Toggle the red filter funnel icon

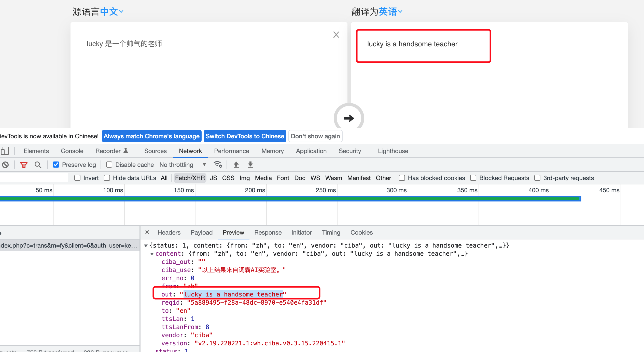pos(24,165)
